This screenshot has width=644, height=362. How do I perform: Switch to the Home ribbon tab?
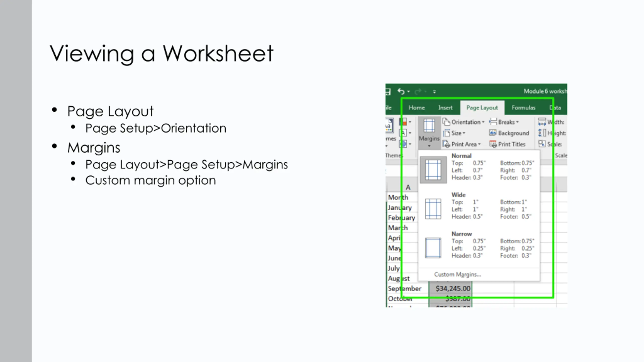[x=417, y=108]
